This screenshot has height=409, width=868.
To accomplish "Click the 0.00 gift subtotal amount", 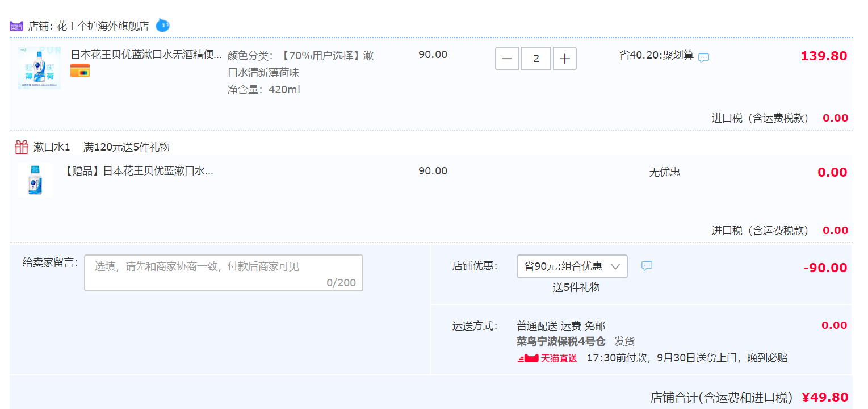I will (x=832, y=172).
